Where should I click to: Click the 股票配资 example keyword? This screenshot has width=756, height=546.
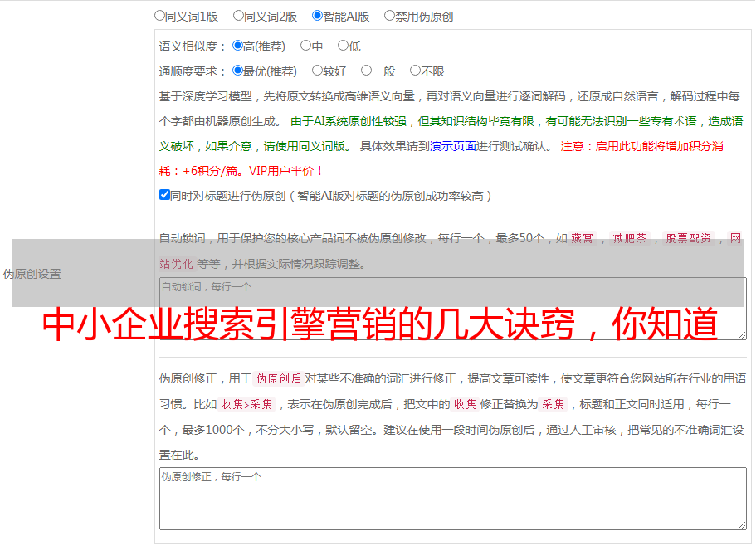click(689, 238)
